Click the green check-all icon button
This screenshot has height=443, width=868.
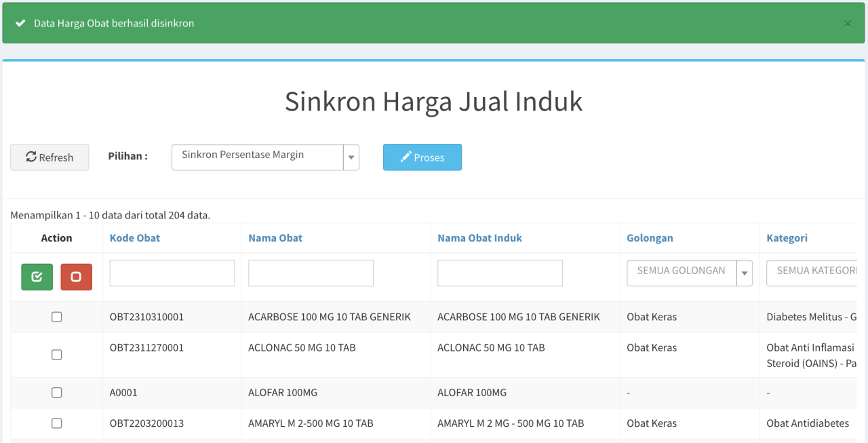pos(37,277)
